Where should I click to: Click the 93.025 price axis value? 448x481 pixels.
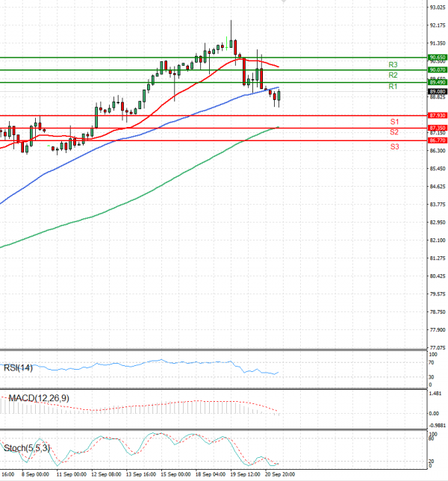click(438, 7)
